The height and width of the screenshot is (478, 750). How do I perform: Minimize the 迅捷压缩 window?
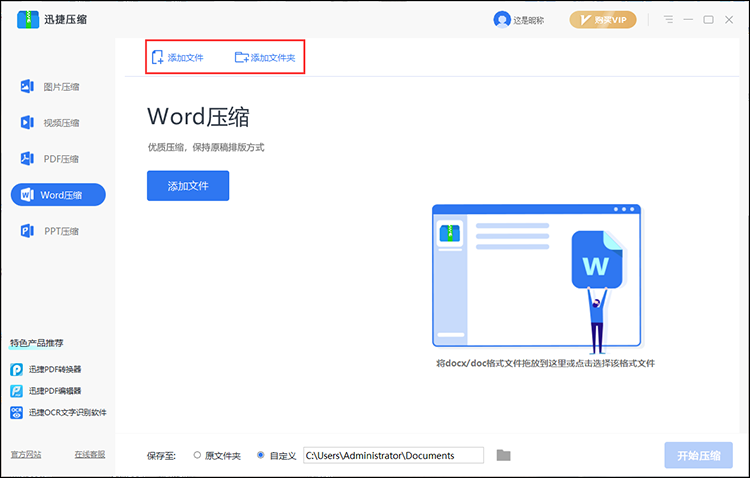(688, 20)
